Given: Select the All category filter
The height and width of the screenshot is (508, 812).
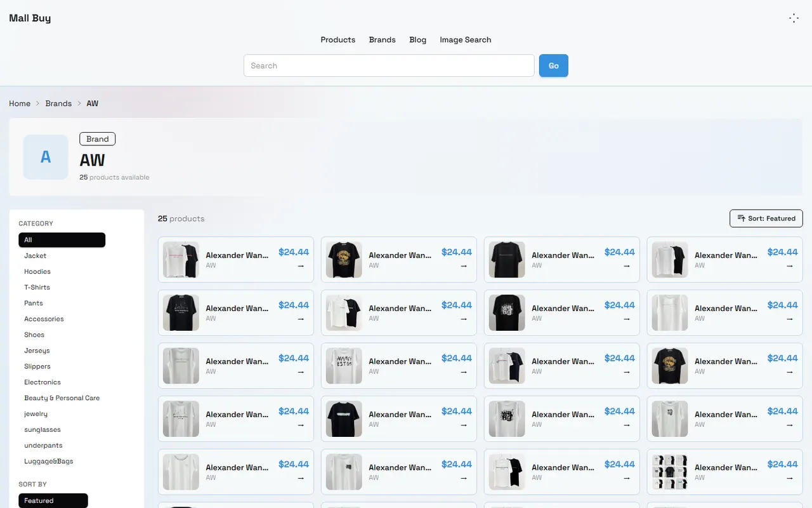Looking at the screenshot, I should point(62,240).
